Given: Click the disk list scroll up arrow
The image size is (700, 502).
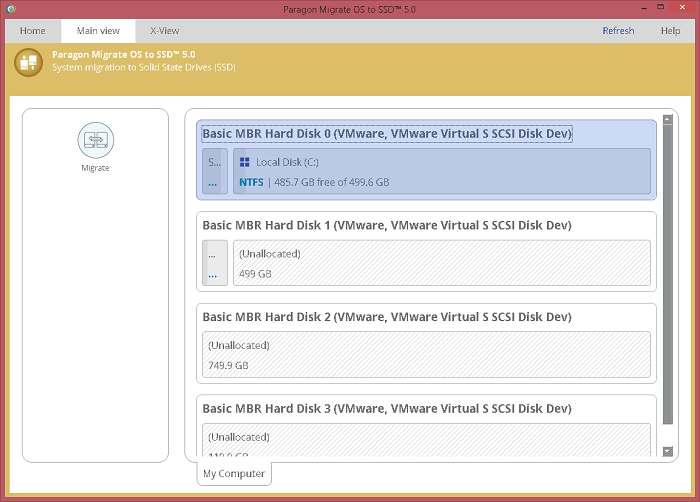Looking at the screenshot, I should pyautogui.click(x=667, y=119).
